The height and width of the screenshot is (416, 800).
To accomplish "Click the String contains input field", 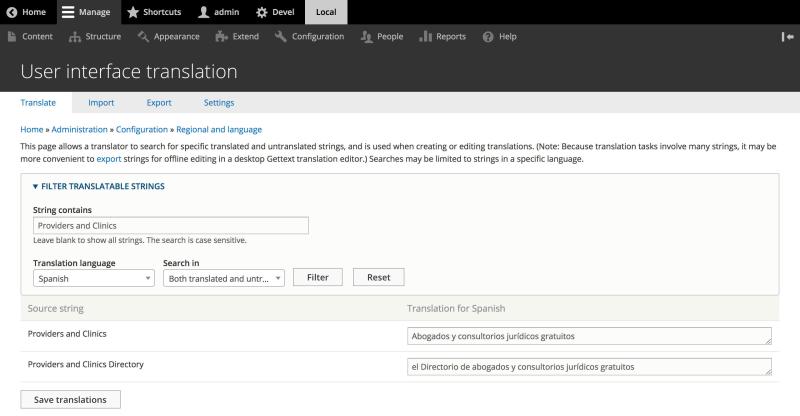I will point(171,226).
